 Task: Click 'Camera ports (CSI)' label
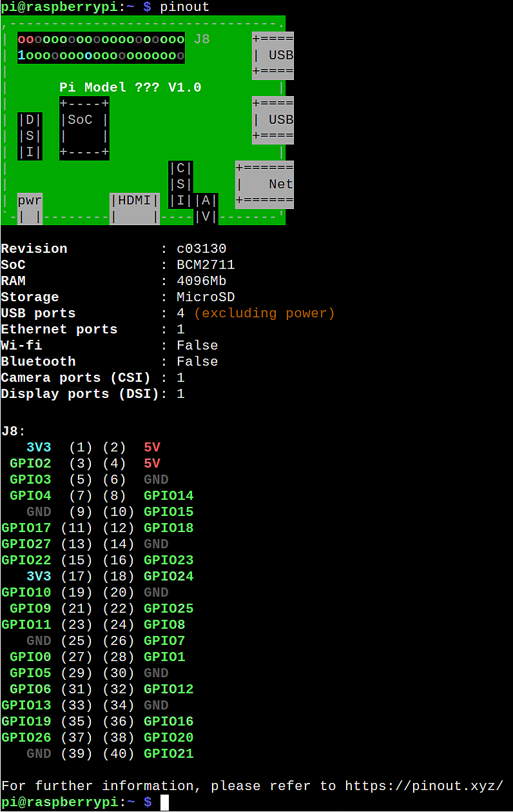tap(75, 378)
